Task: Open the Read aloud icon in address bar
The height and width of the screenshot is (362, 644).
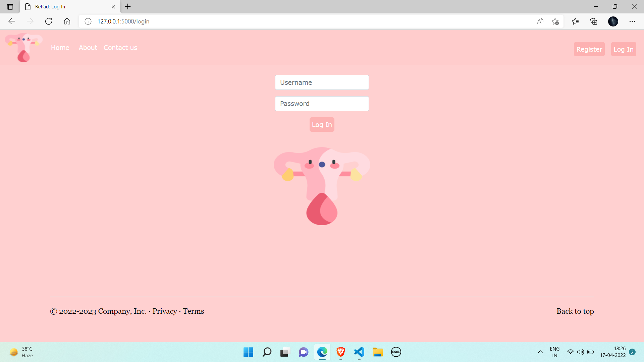Action: click(x=540, y=21)
